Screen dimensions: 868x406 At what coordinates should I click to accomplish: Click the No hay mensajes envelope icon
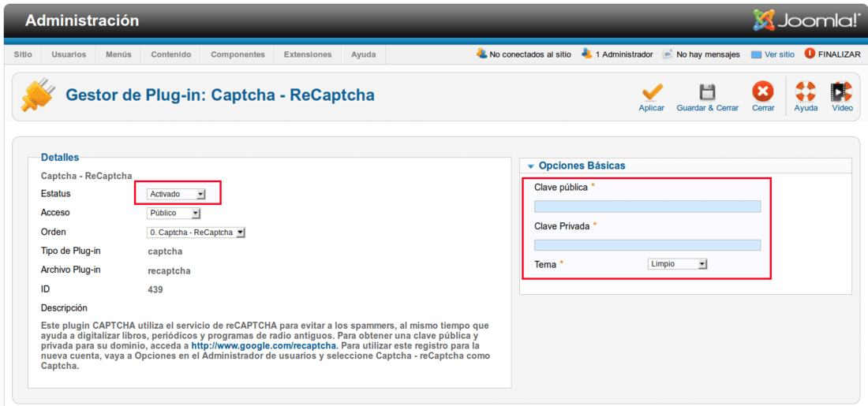[x=668, y=54]
